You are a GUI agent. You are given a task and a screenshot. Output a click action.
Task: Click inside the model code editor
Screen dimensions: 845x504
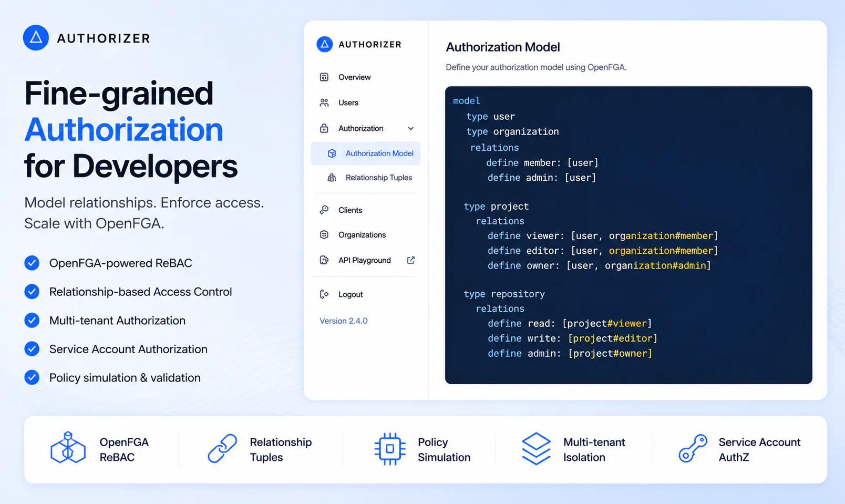[x=628, y=235]
